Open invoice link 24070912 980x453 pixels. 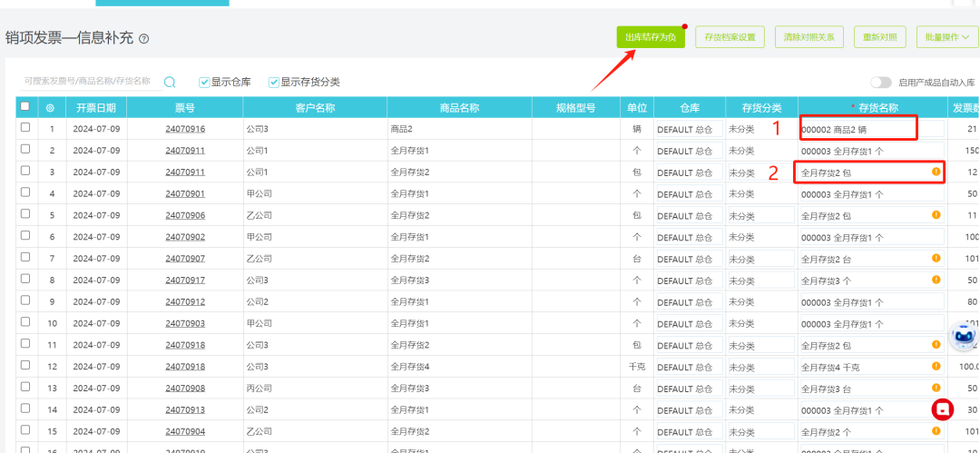185,301
